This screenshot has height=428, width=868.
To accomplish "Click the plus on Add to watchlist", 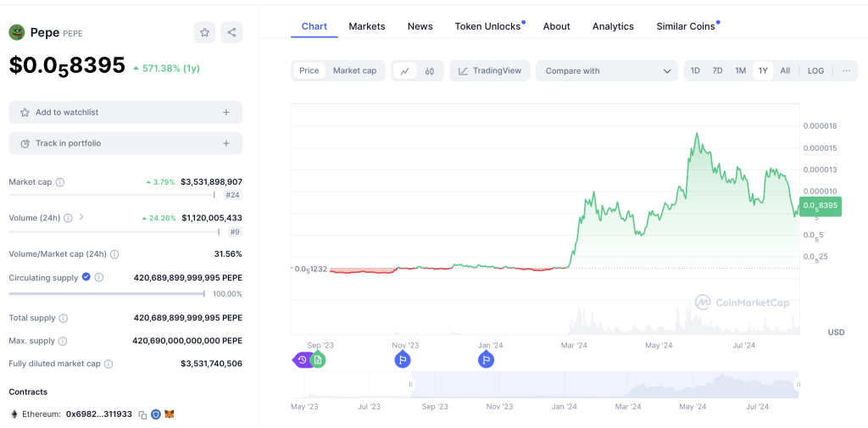I will pos(225,113).
